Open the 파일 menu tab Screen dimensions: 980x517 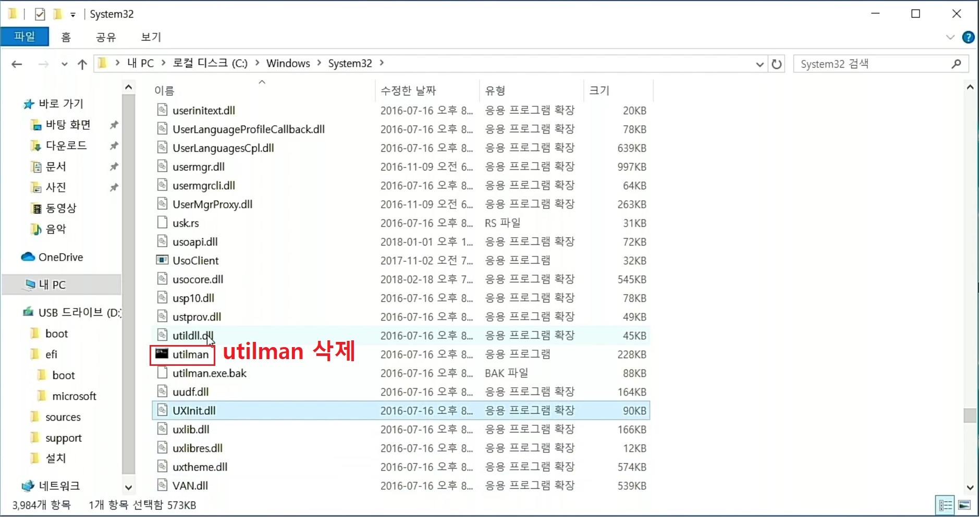click(x=24, y=36)
